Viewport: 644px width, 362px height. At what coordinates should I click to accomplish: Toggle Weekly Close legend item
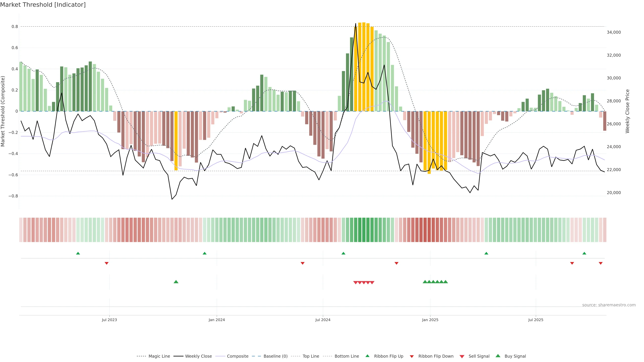[198, 356]
